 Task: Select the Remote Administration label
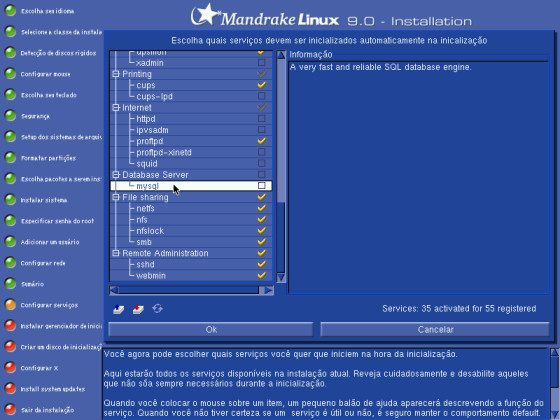tap(165, 253)
